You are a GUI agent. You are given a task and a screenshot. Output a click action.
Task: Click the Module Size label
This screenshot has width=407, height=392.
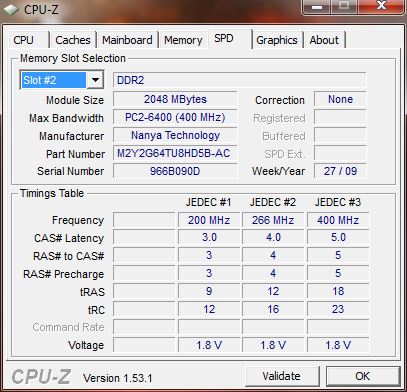pos(75,100)
